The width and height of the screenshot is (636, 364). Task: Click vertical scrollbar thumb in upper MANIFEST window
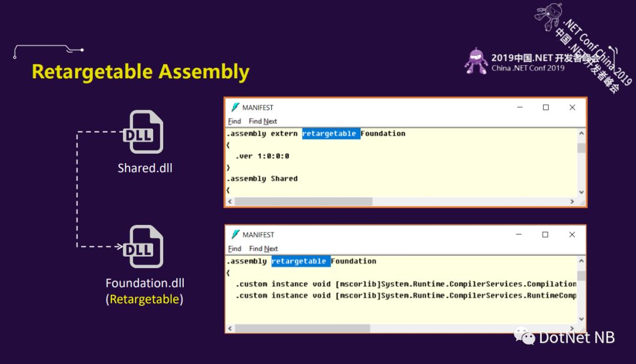tap(581, 148)
